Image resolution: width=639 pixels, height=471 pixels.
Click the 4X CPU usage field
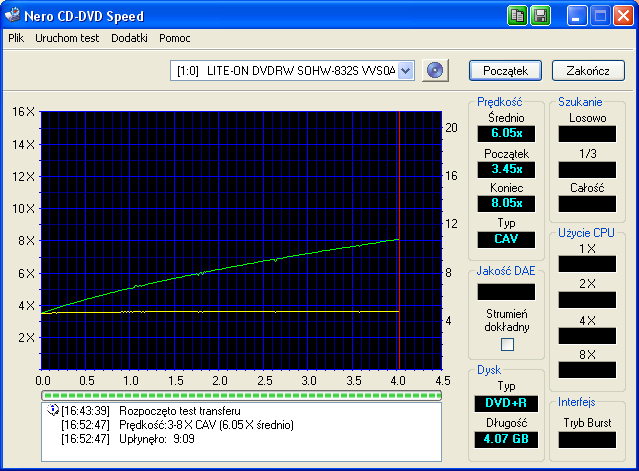pos(587,336)
